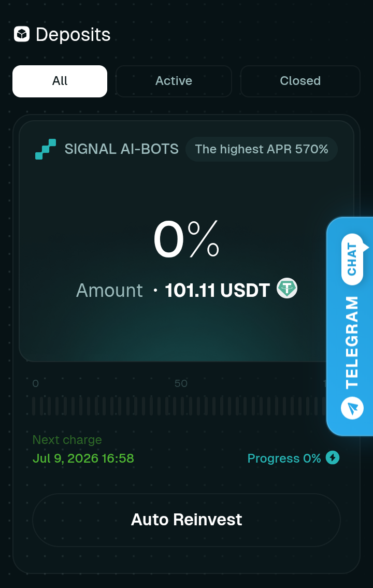Image resolution: width=373 pixels, height=588 pixels.
Task: Click the next charge date Jul 9, 2026
Action: 83,458
